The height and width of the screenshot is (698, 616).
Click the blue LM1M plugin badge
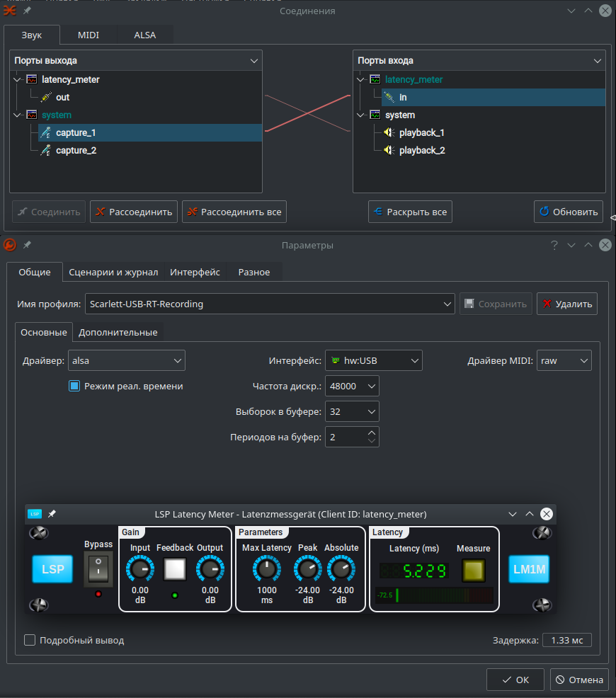[529, 569]
